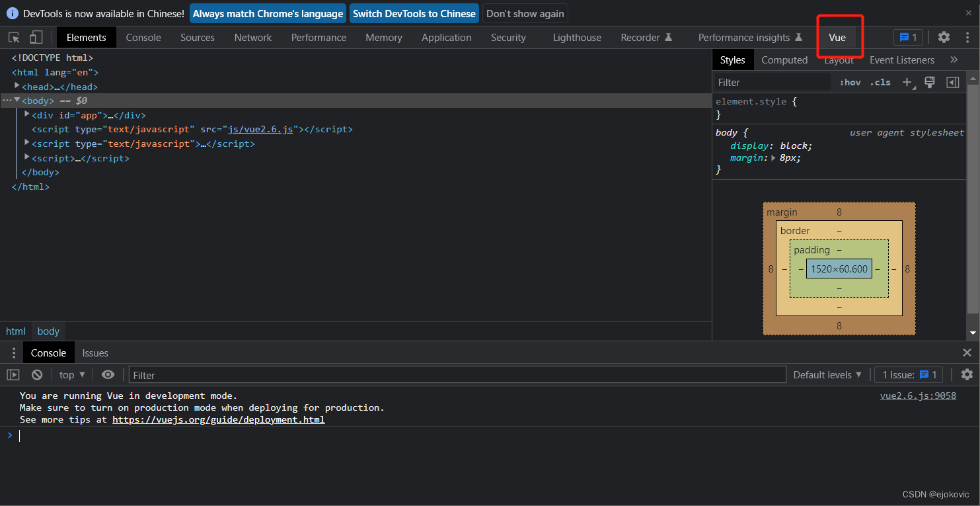
Task: Click the info icon in notification bar
Action: [x=12, y=13]
